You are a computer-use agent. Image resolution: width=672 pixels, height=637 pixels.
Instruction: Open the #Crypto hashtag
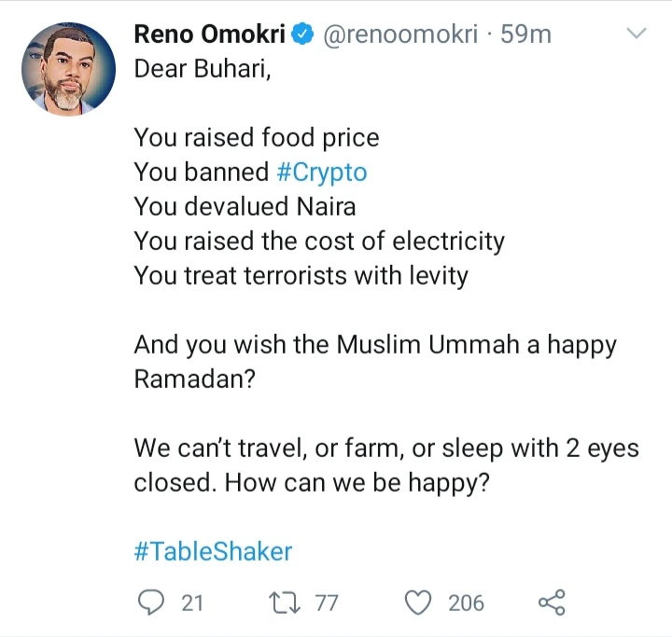point(322,173)
